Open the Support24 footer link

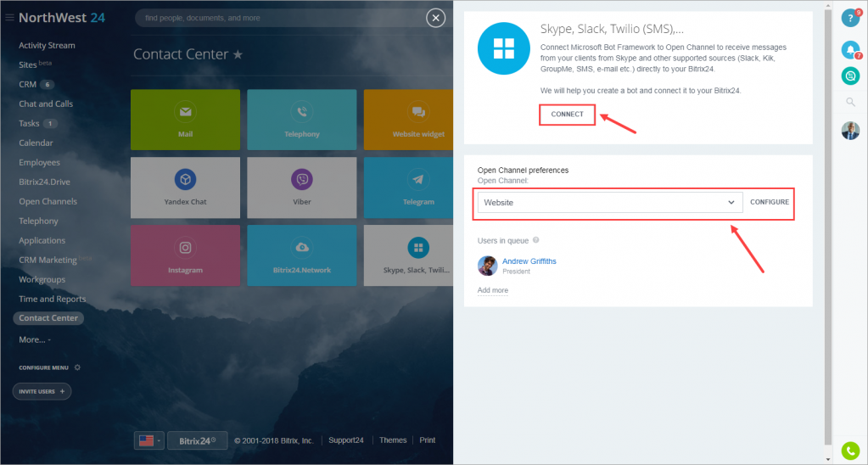pyautogui.click(x=346, y=440)
